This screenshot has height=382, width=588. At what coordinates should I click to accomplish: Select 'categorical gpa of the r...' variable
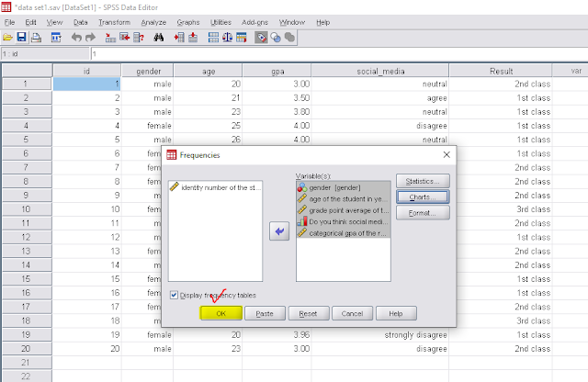pos(343,233)
